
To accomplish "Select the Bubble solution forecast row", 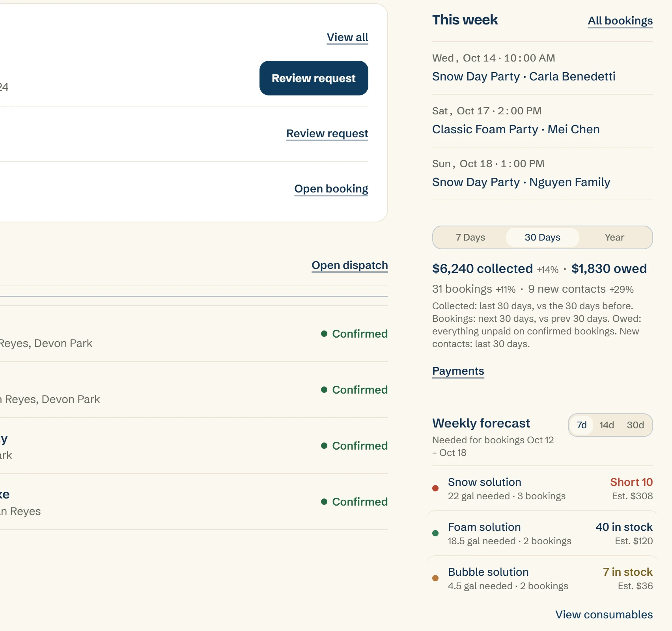I will tap(542, 579).
